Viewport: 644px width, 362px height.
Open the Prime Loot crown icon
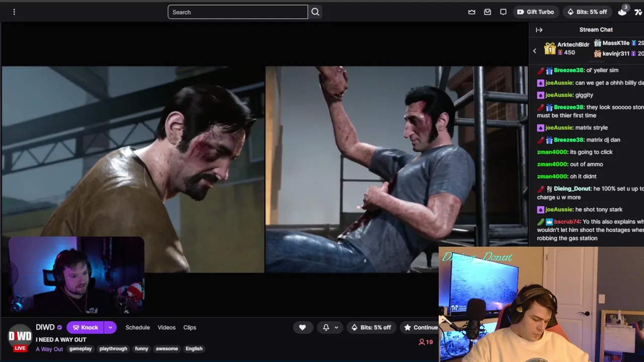[471, 12]
